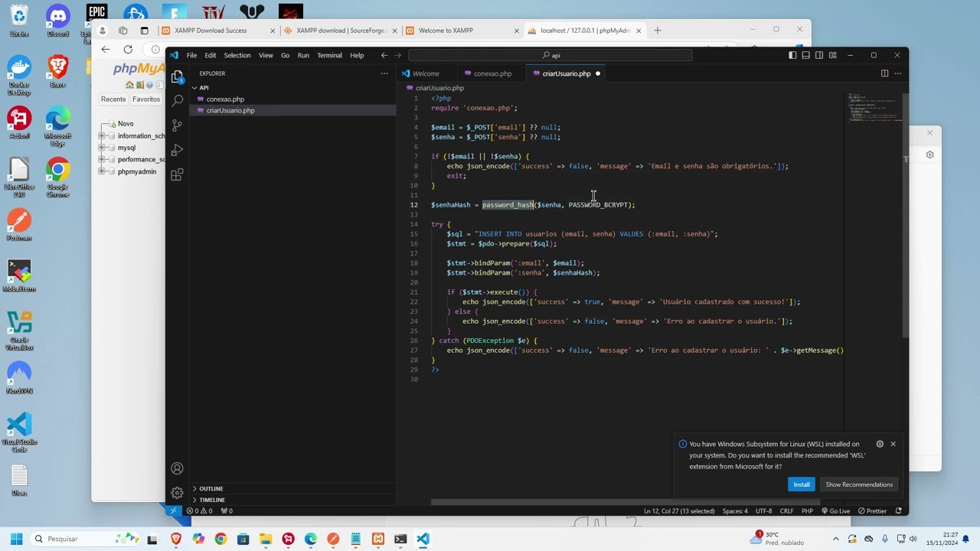Image resolution: width=980 pixels, height=551 pixels.
Task: Toggle the bottom panel layout icon
Action: coord(805,55)
